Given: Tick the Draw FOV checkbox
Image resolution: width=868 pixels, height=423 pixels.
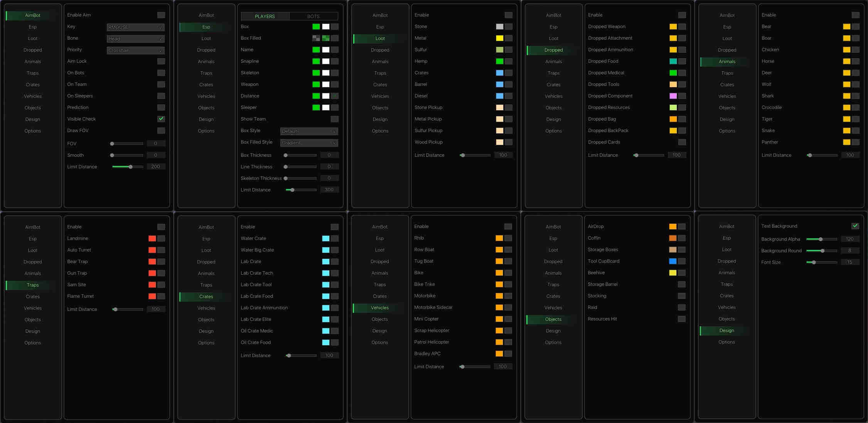Looking at the screenshot, I should (161, 131).
